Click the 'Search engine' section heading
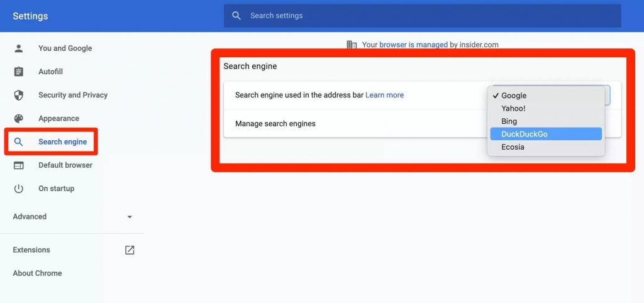This screenshot has height=303, width=644. [x=250, y=66]
